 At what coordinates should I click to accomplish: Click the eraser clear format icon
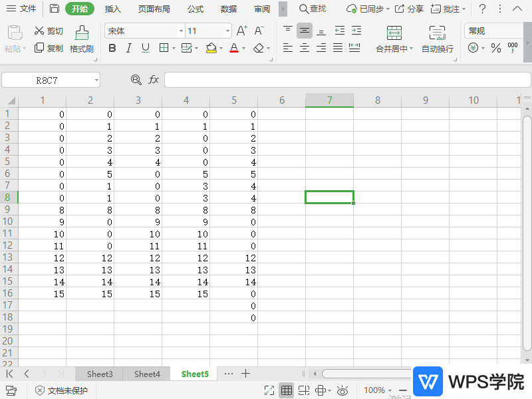coord(259,48)
